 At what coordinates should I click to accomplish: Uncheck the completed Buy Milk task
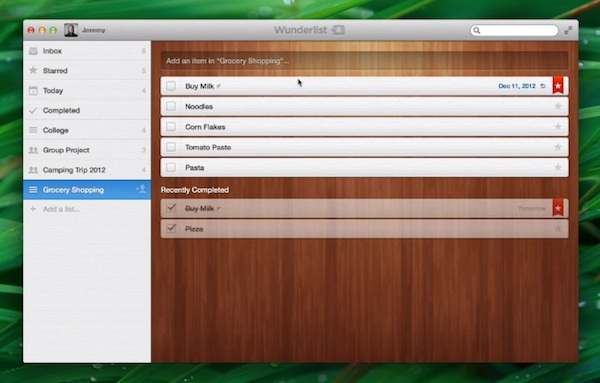coord(171,208)
